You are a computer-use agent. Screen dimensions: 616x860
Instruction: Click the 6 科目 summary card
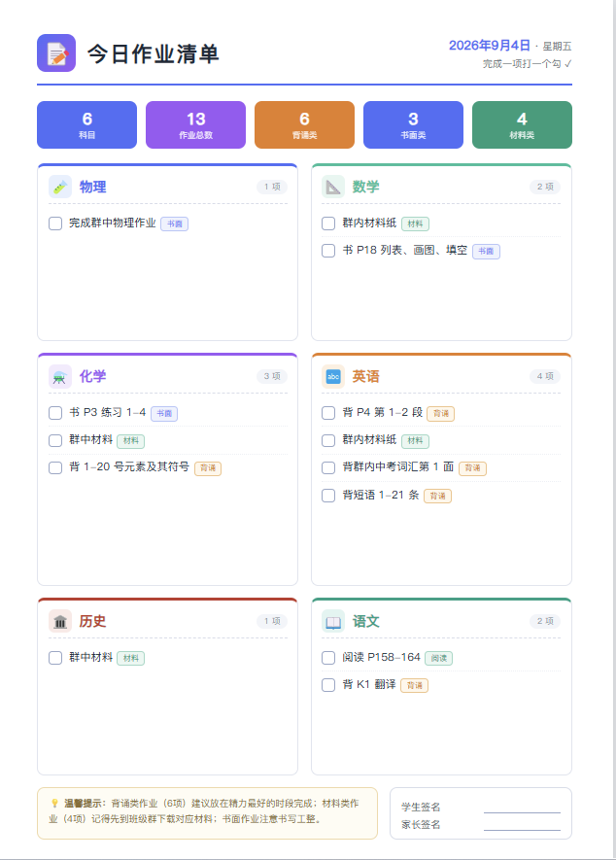pyautogui.click(x=86, y=124)
